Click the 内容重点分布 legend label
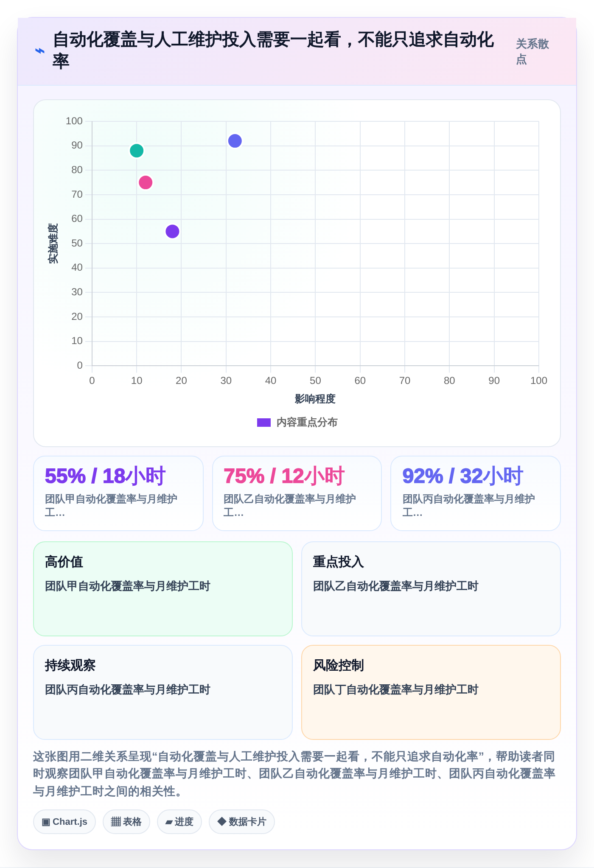Image resolution: width=594 pixels, height=868 pixels. (x=307, y=423)
